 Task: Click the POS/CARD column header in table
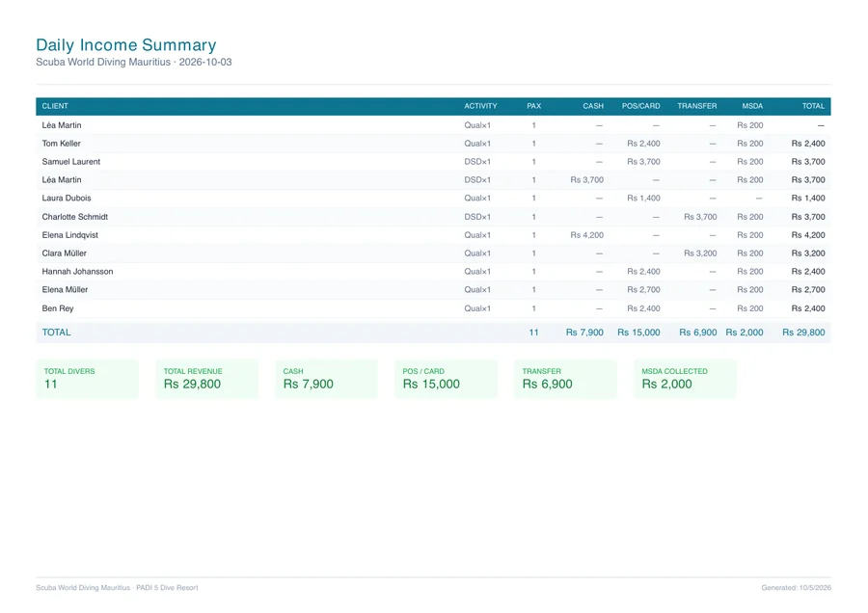(x=640, y=106)
